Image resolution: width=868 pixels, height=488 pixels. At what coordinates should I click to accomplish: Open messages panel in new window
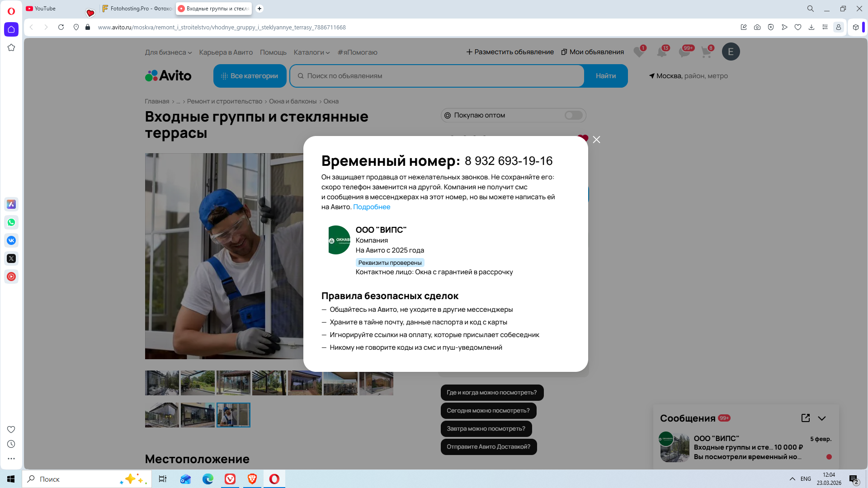(x=805, y=418)
